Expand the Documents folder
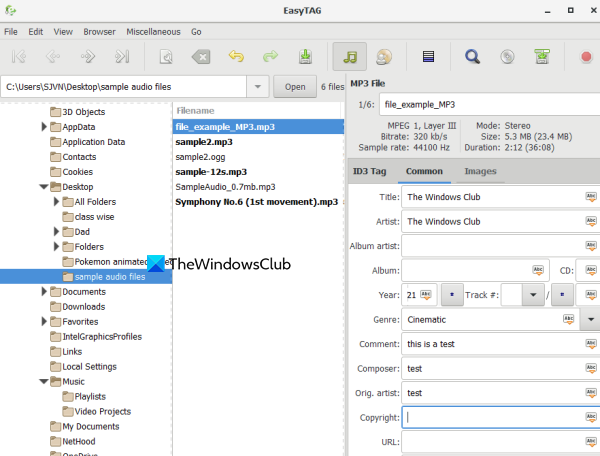Viewport: 600px width, 456px height. (44, 292)
